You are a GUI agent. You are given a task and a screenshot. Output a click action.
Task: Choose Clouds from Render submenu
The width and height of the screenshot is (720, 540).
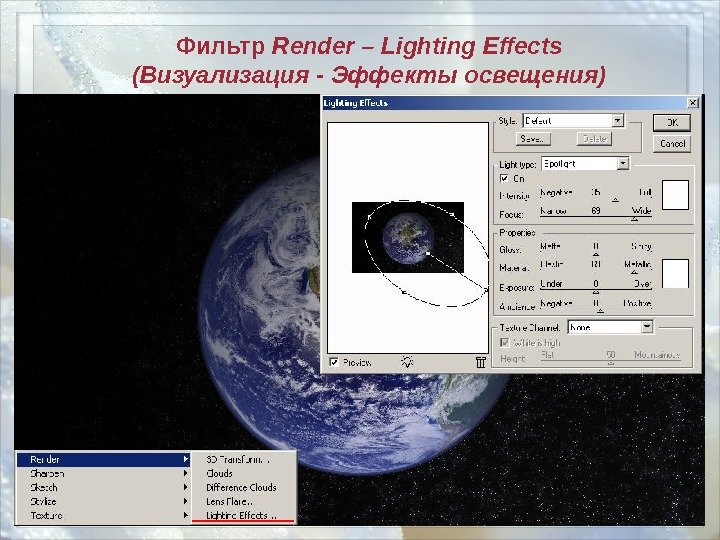[244, 473]
